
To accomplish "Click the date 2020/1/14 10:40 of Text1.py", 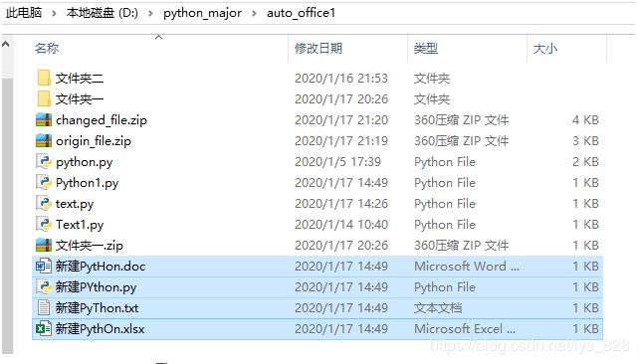I will pyautogui.click(x=341, y=225).
